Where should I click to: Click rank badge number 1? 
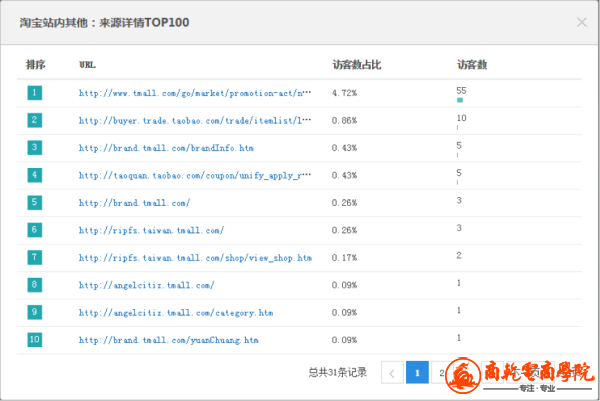[x=34, y=93]
